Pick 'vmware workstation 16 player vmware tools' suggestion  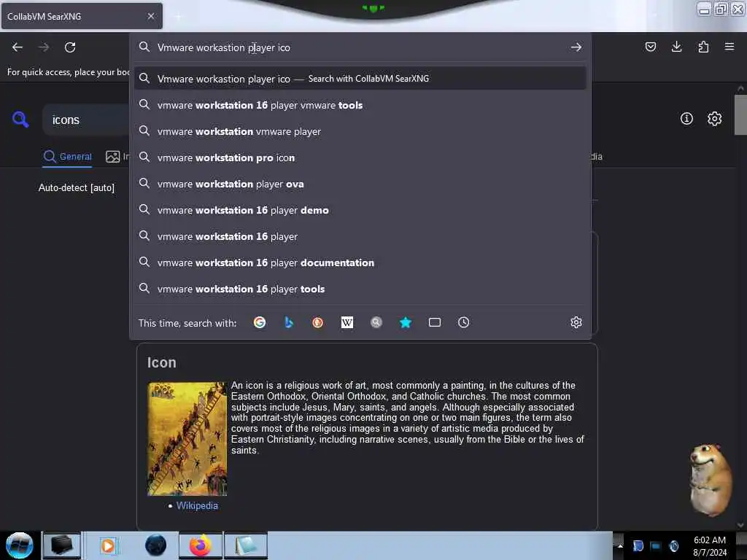pyautogui.click(x=360, y=105)
